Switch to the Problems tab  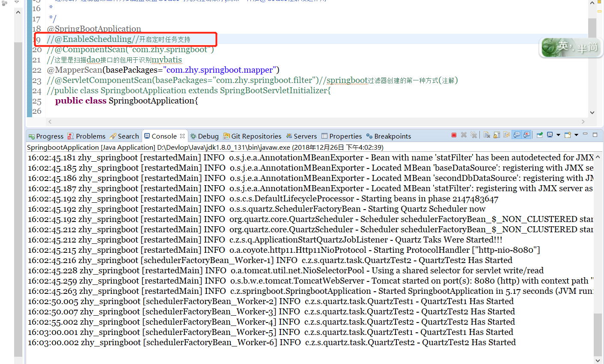tap(90, 136)
